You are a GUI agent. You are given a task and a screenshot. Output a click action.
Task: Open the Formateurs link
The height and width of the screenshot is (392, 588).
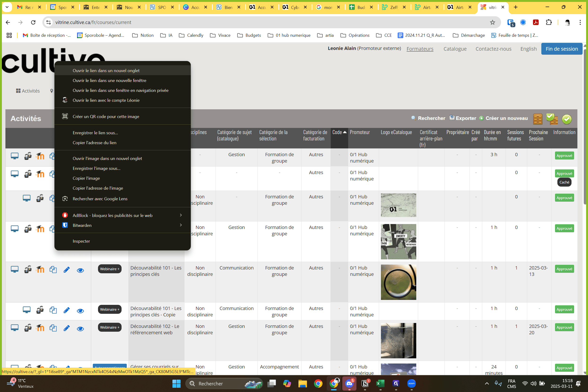pyautogui.click(x=420, y=49)
